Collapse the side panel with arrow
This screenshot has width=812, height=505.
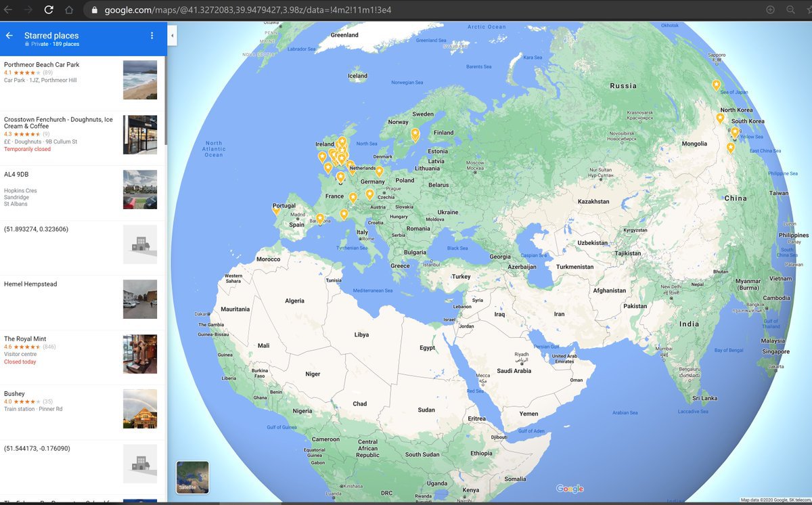point(172,35)
